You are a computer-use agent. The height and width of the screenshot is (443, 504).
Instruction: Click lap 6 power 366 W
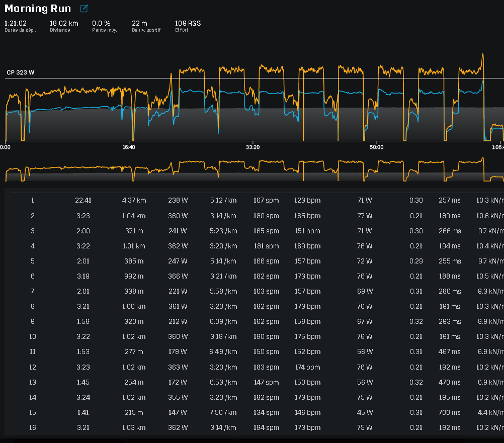click(x=178, y=276)
